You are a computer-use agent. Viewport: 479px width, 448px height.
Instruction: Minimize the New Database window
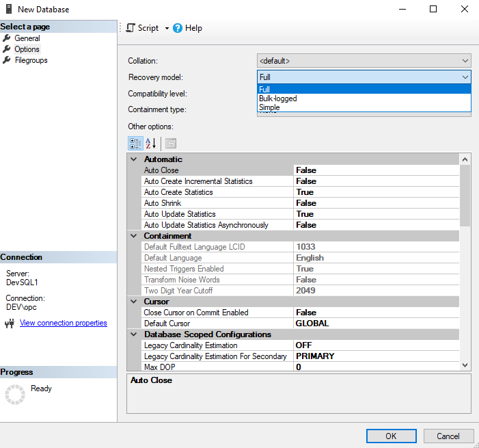point(402,9)
